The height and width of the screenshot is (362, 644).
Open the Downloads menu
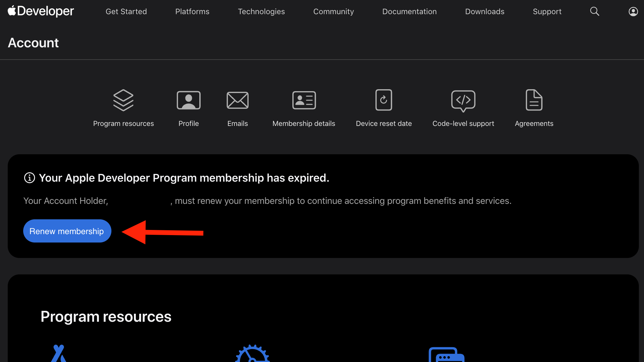[485, 12]
